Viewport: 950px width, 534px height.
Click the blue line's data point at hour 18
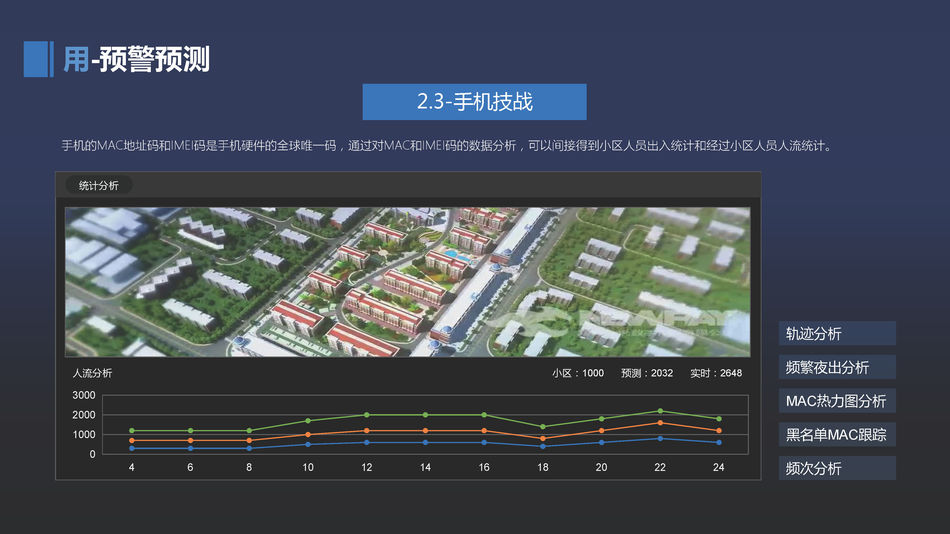[542, 446]
